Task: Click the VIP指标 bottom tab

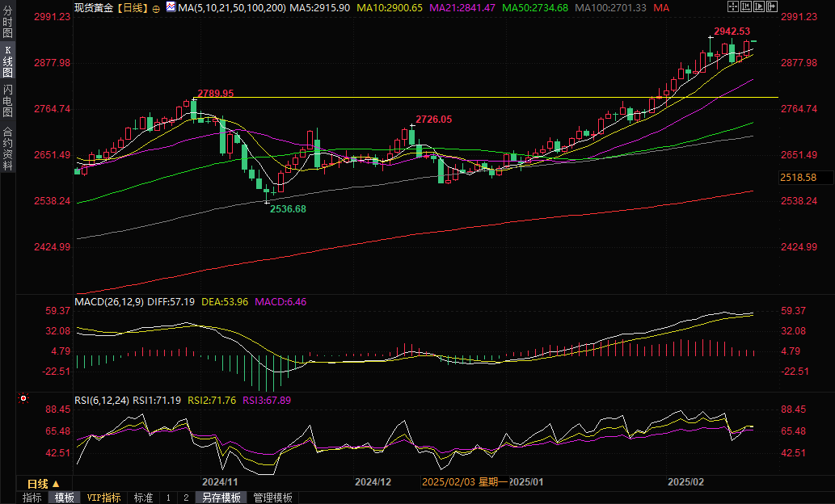Action: [x=103, y=498]
